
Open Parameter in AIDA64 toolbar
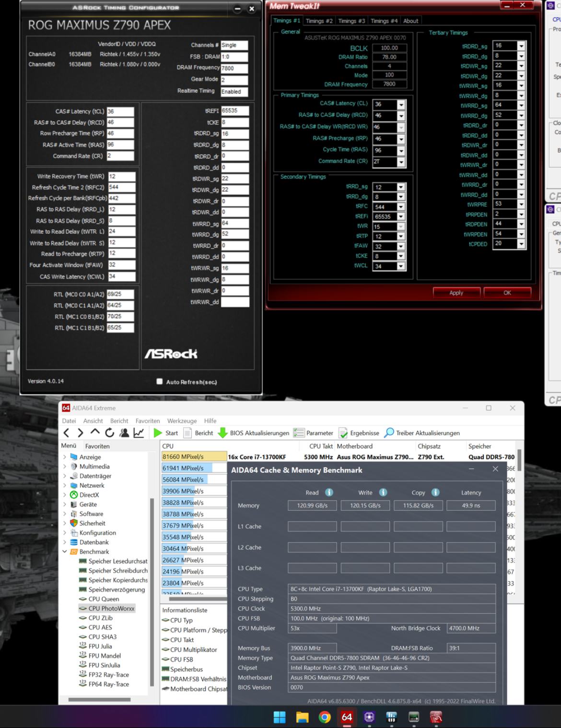313,433
